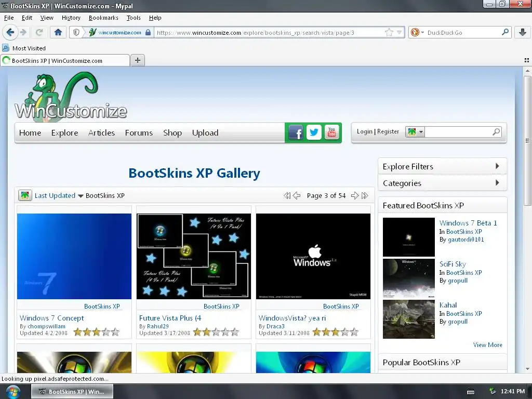Open Upload in site navigation
Viewport: 532px width, 399px height.
[x=205, y=132]
